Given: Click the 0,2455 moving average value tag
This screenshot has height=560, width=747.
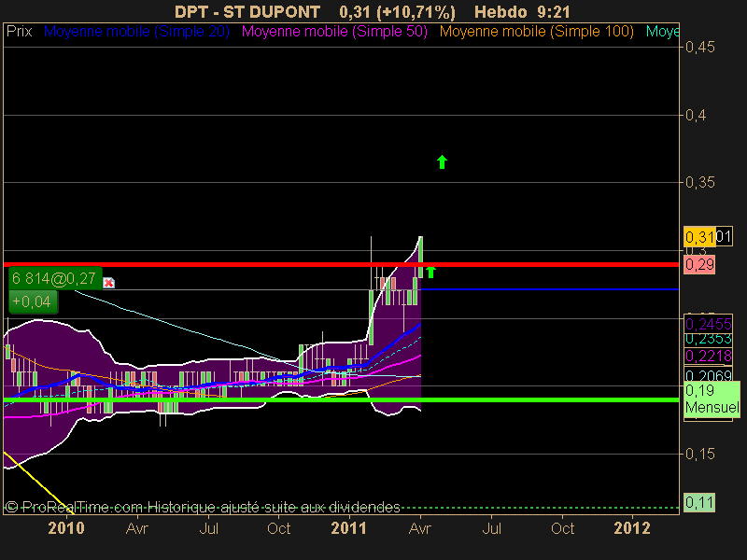Looking at the screenshot, I should [708, 324].
